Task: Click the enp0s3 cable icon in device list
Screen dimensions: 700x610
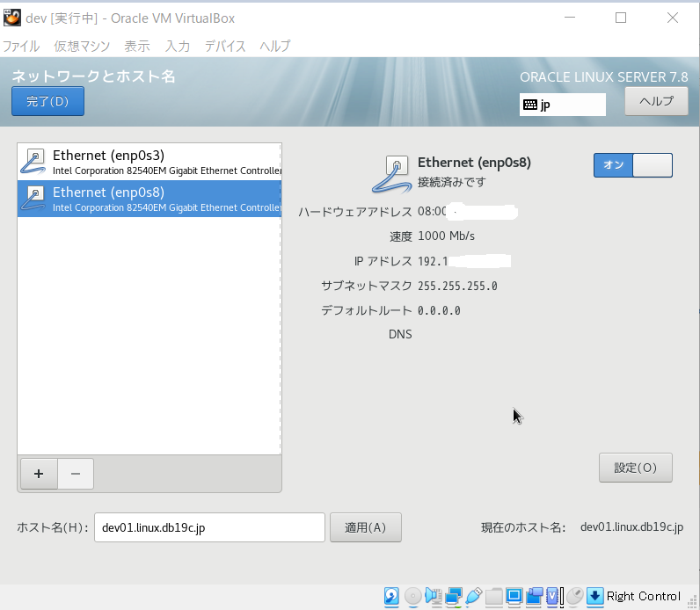Action: [33, 162]
